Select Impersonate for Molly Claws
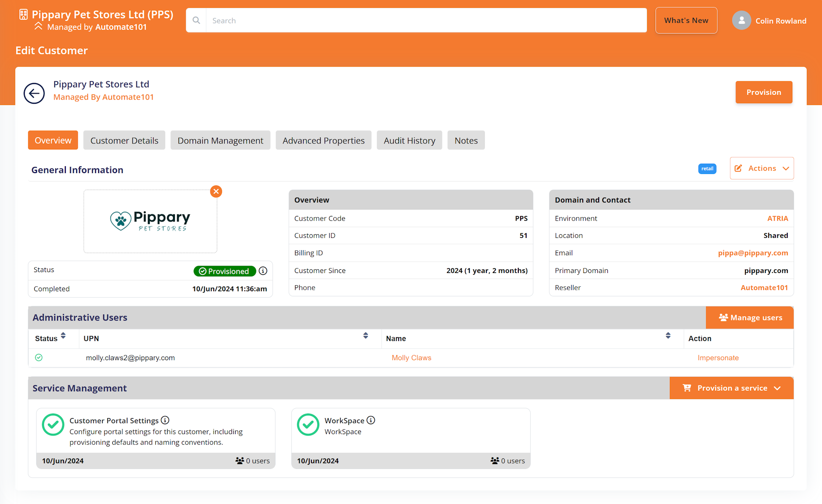This screenshot has height=504, width=822. pyautogui.click(x=718, y=357)
